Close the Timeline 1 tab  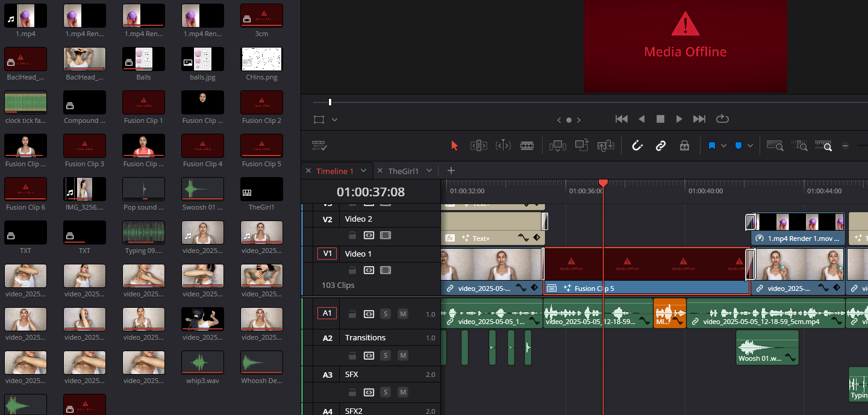[x=308, y=171]
